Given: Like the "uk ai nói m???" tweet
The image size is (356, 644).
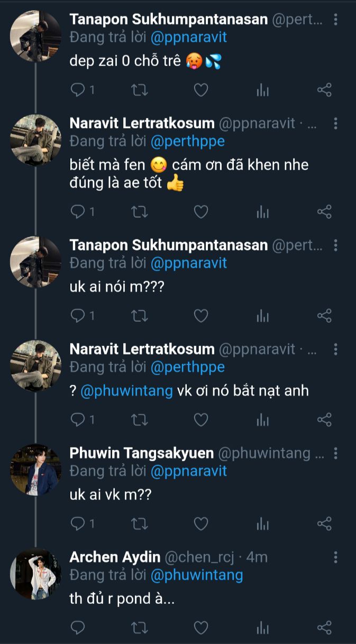Looking at the screenshot, I should coord(200,316).
